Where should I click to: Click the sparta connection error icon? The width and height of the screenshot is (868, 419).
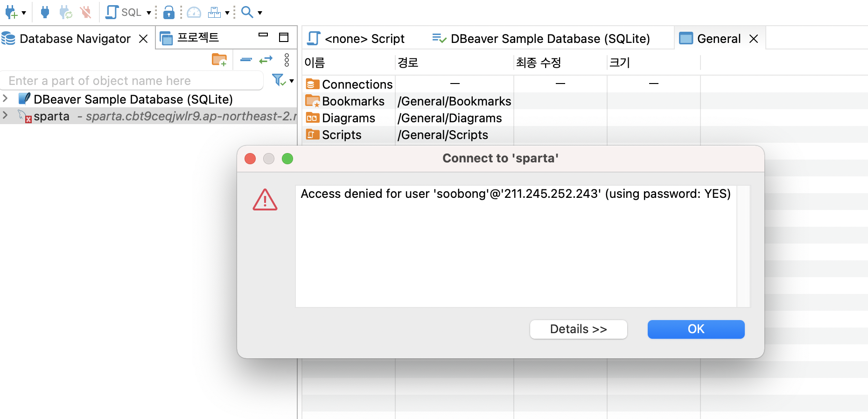click(x=28, y=119)
